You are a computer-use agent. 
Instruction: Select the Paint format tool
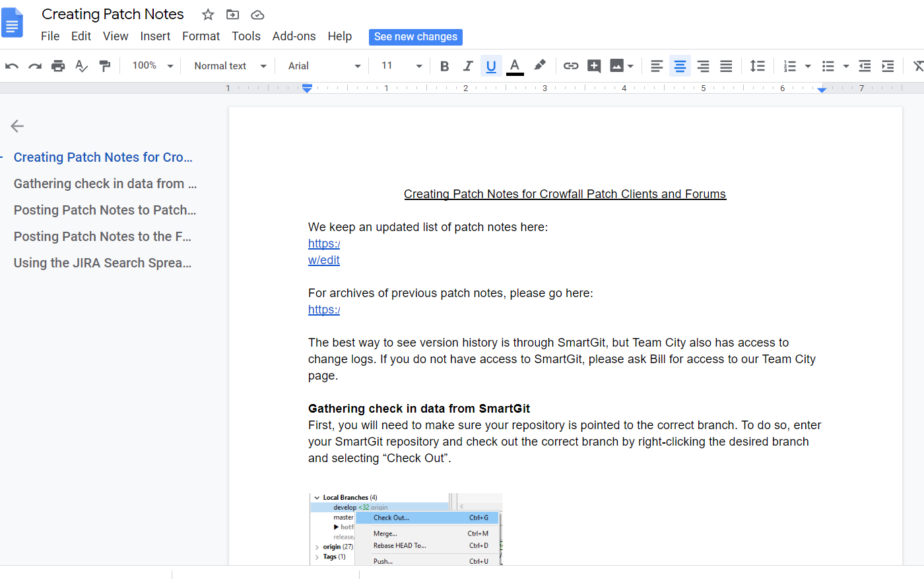[x=105, y=65]
